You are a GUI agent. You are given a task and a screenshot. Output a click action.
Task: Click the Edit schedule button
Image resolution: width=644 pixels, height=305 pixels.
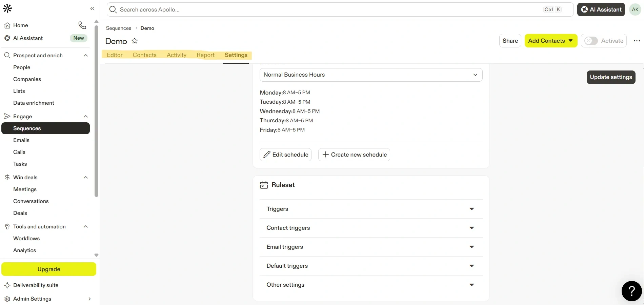pyautogui.click(x=285, y=155)
